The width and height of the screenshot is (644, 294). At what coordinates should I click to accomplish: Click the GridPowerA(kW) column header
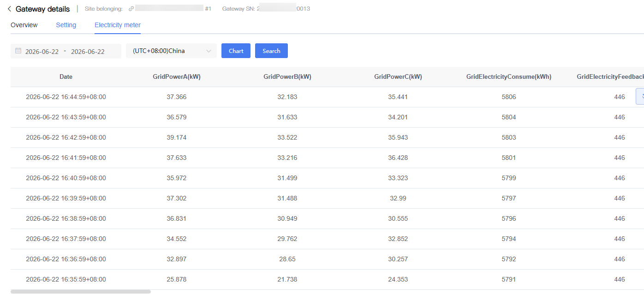pos(177,77)
